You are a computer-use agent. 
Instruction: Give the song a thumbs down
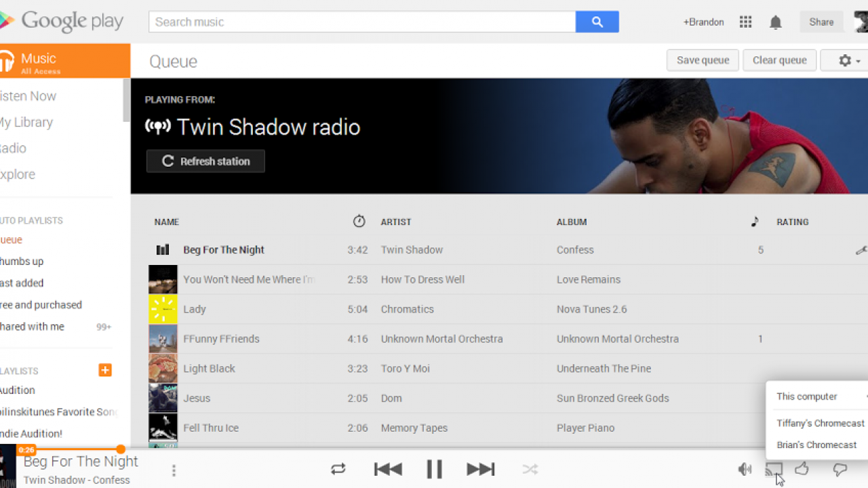click(840, 469)
